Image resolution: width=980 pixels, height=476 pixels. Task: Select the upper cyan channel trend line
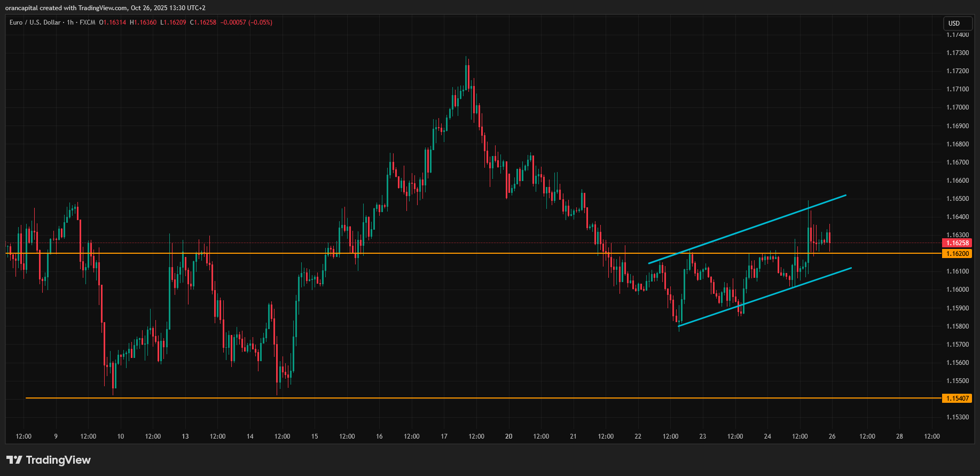point(748,229)
